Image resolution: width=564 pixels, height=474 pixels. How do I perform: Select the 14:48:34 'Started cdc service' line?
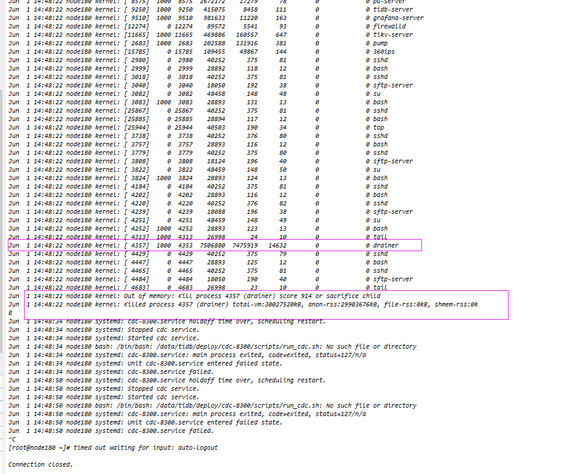point(104,338)
